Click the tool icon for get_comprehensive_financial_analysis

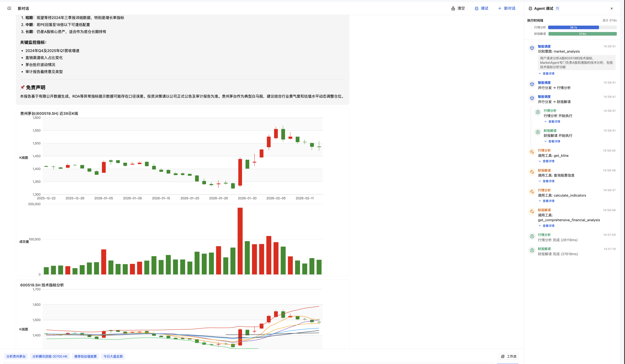click(532, 212)
